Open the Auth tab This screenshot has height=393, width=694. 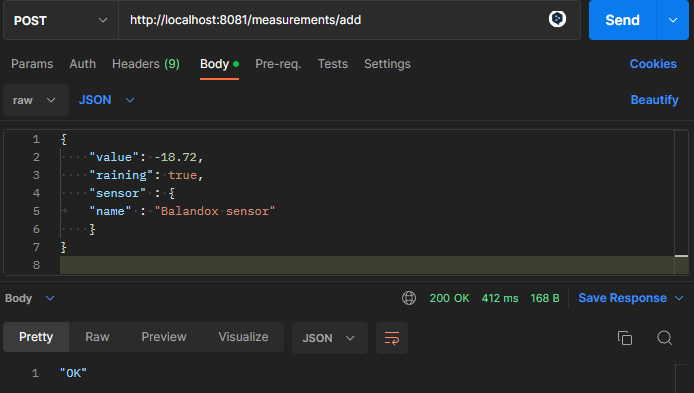tap(82, 64)
